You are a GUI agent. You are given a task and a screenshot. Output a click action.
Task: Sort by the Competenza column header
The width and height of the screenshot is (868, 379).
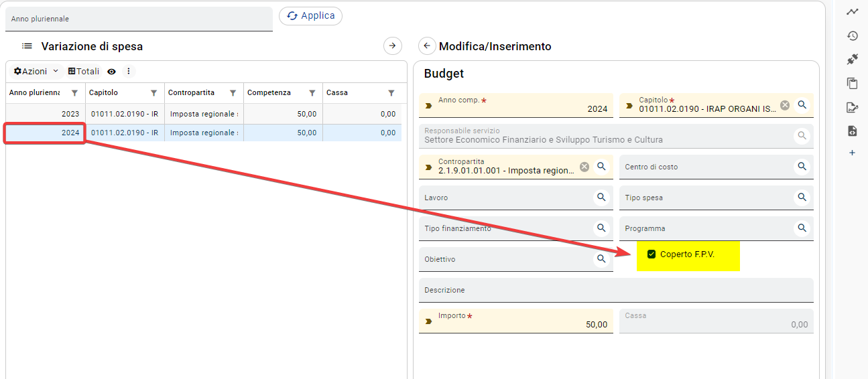pos(269,92)
